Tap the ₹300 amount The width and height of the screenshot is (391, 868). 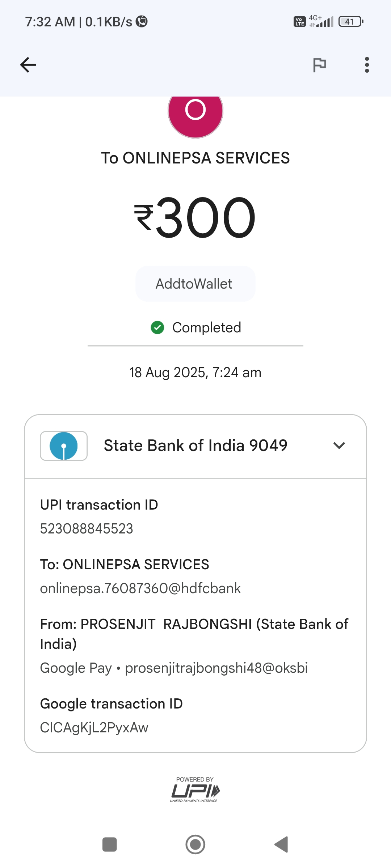[195, 218]
